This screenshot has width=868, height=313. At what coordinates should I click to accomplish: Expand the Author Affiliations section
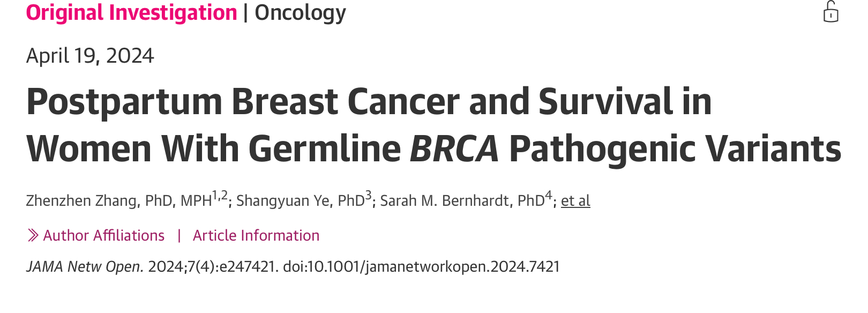[x=103, y=235]
